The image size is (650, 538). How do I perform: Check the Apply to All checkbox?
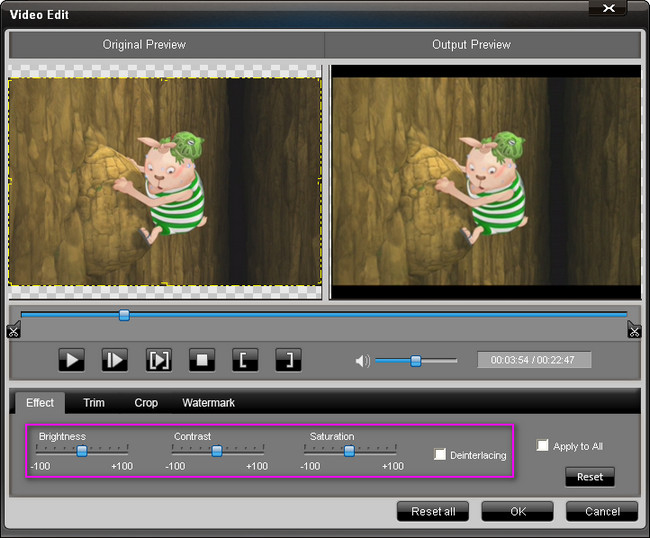click(542, 445)
